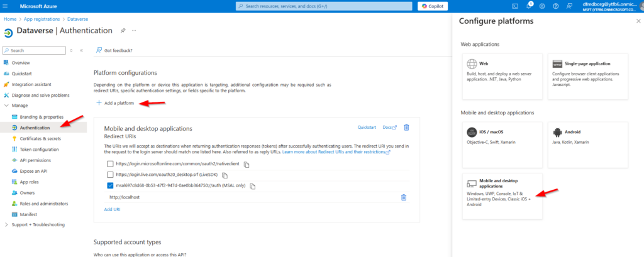Copy the oauth20_desktop.srf URI
Viewport: 644px width, 257px height.
[225, 175]
